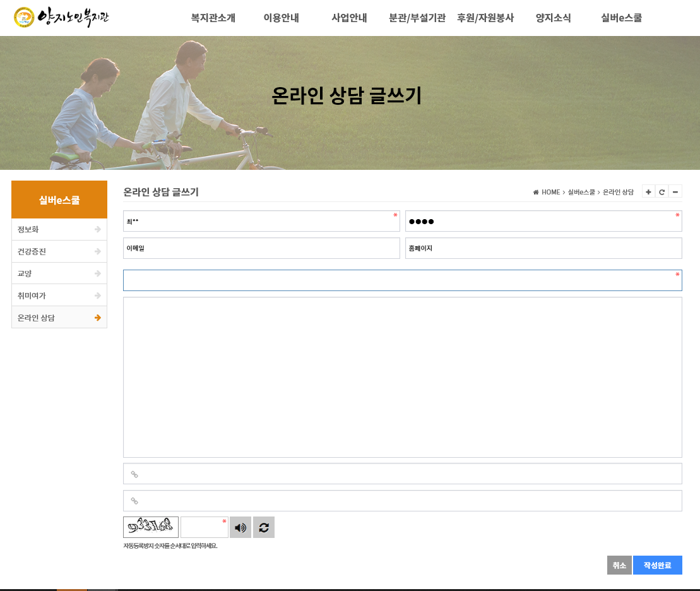
Task: Open 실버e스쿨 top menu
Action: point(622,18)
